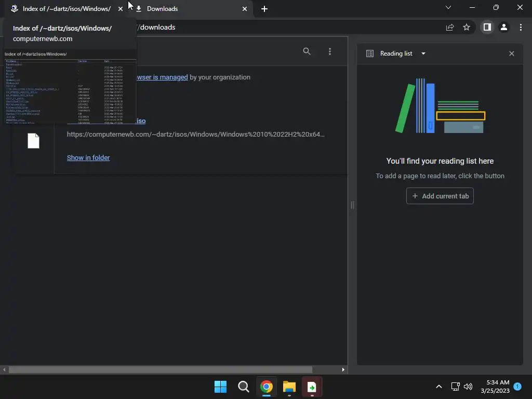Screen dimensions: 532x399
Task: Click the horizontal scrollbar thumb
Action: [x=160, y=369]
